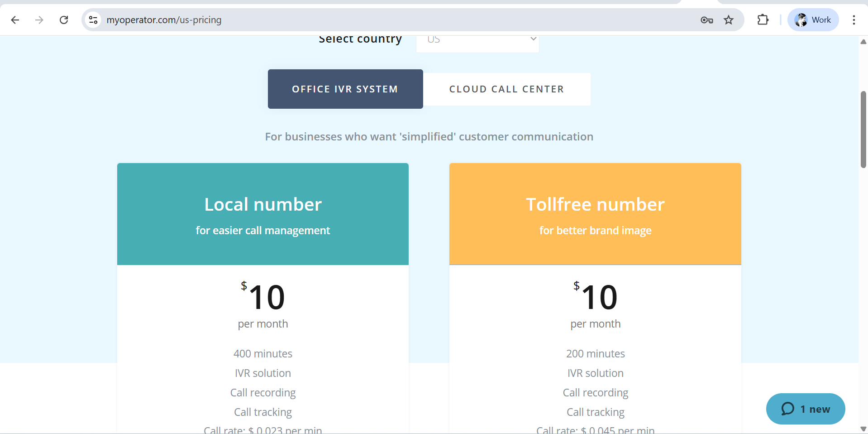Open the Chrome three-dot menu
The width and height of the screenshot is (868, 434).
tap(854, 20)
